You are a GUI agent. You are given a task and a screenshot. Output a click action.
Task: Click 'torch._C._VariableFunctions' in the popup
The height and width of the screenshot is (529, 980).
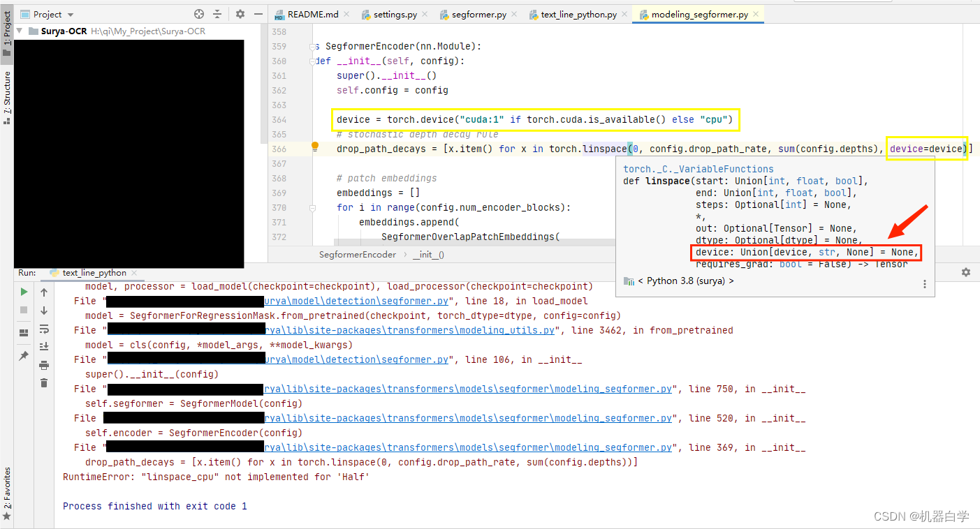tap(699, 169)
